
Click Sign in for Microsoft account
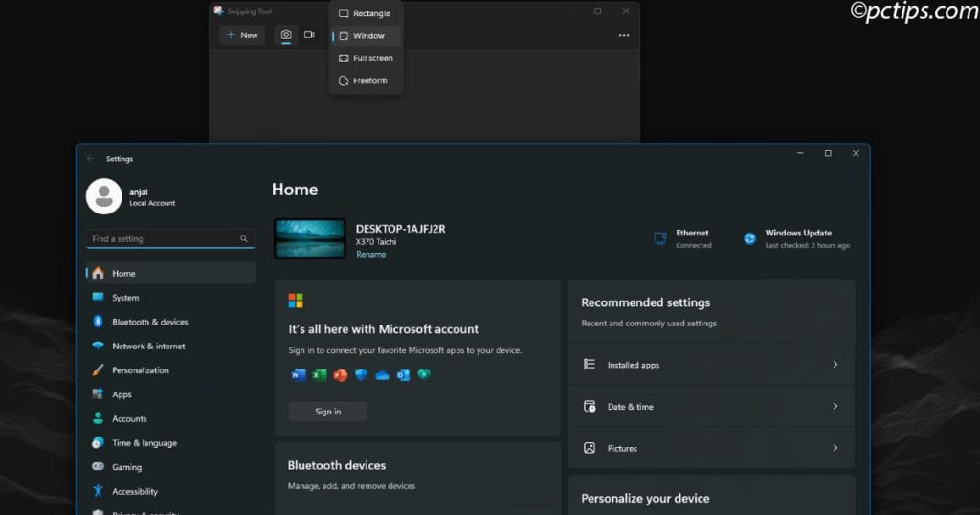point(328,412)
